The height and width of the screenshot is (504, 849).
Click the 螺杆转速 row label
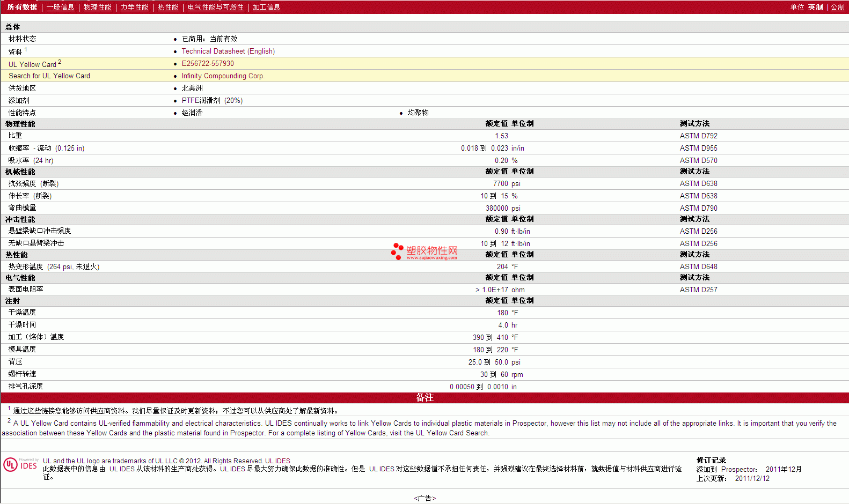(22, 374)
